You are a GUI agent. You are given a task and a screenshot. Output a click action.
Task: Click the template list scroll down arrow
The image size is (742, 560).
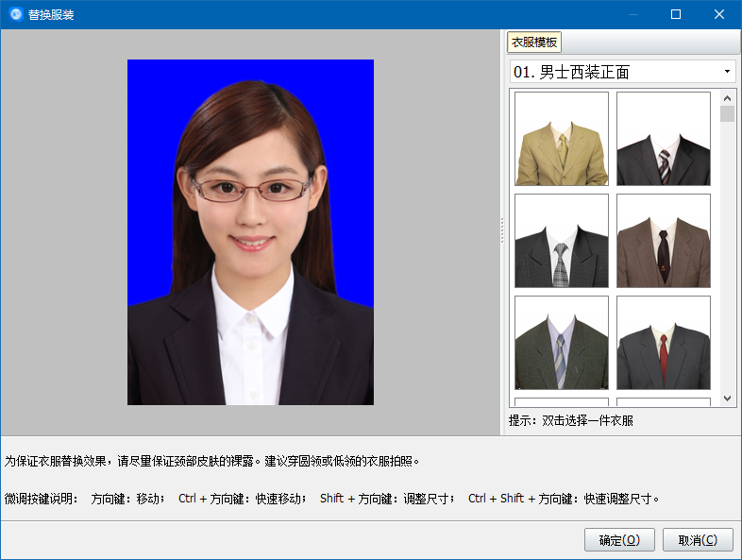[727, 399]
